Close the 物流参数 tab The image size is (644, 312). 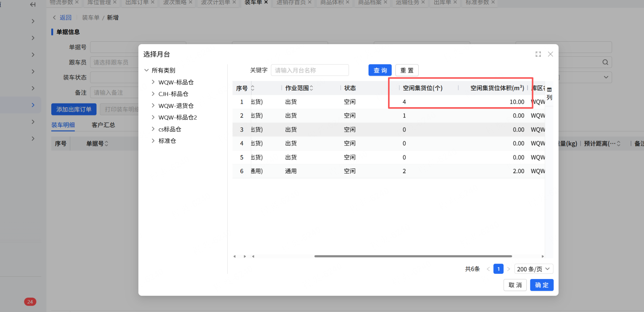pyautogui.click(x=77, y=2)
